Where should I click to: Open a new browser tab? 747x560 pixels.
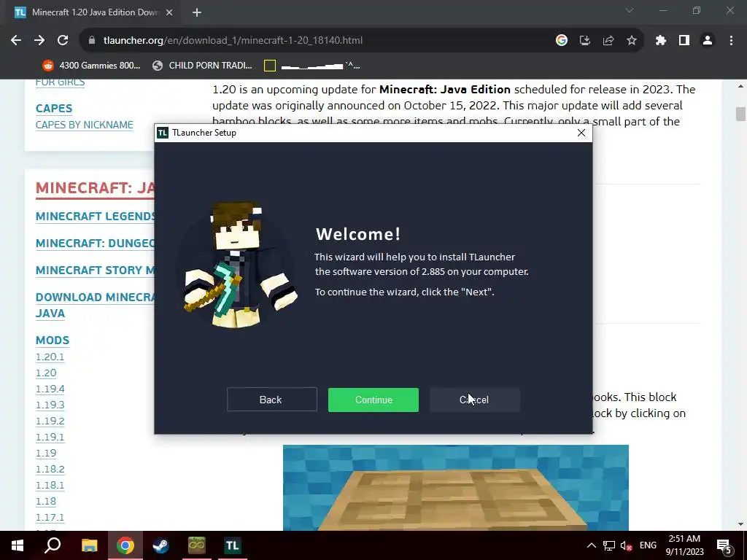pos(197,13)
